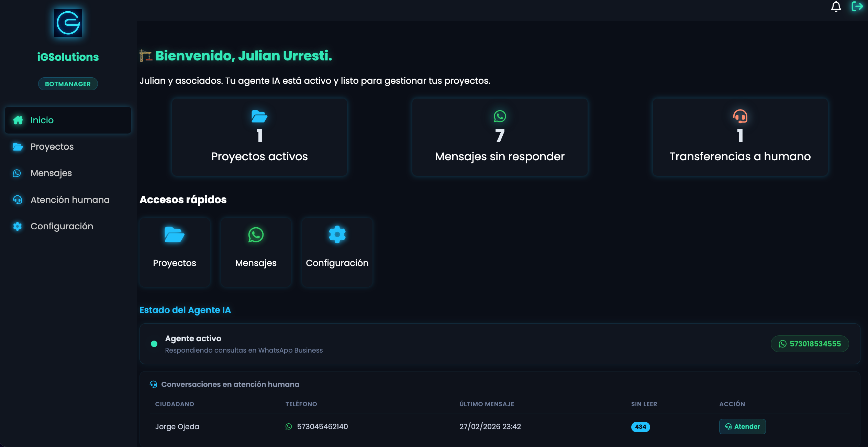Image resolution: width=868 pixels, height=447 pixels.
Task: Click the 573018534555 phone number badge
Action: 810,344
